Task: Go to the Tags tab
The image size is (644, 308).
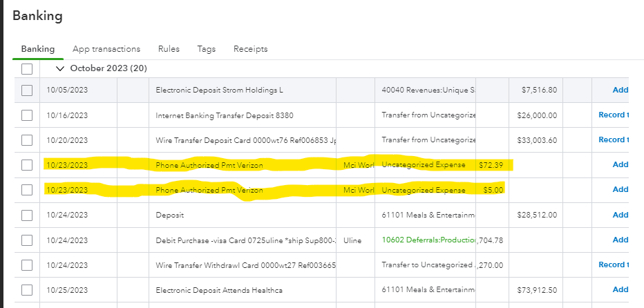Action: [206, 49]
